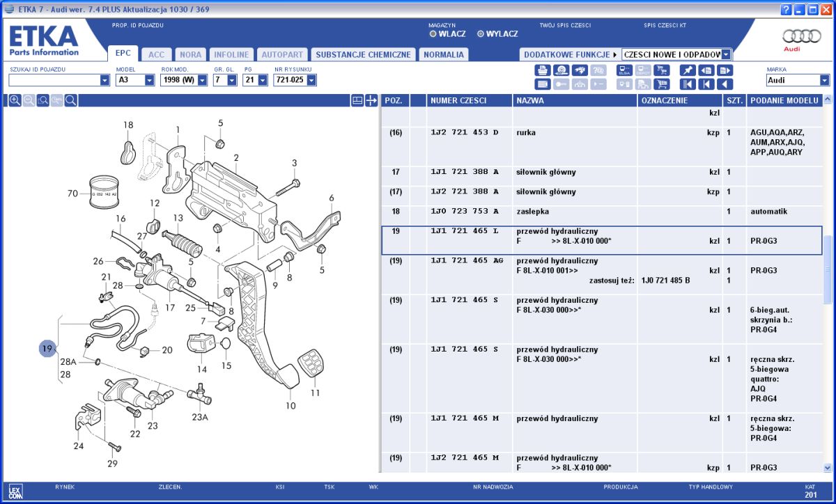The height and width of the screenshot is (504, 836).
Task: Switch to the SUBSTANCJE CHEMICZNE tab
Action: 363,54
